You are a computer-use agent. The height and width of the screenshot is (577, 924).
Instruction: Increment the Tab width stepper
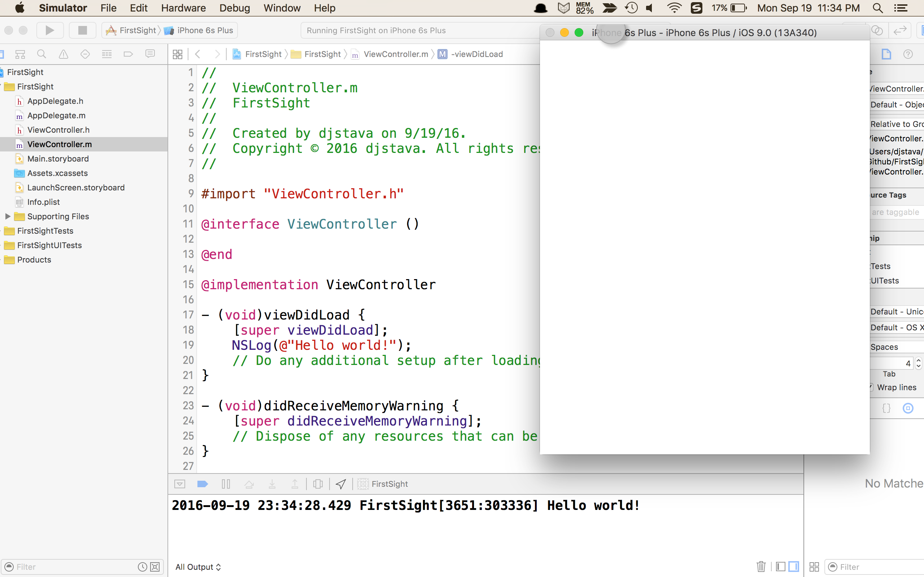(918, 360)
